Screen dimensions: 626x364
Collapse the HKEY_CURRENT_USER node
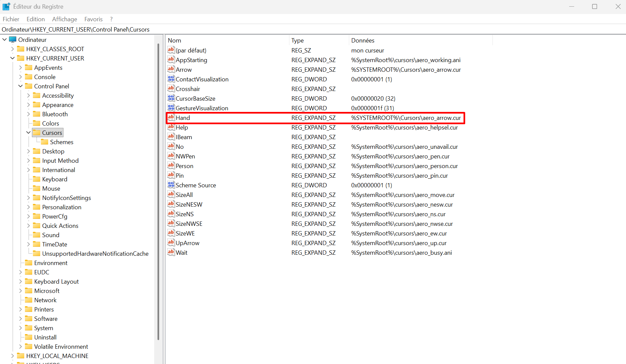tap(13, 58)
